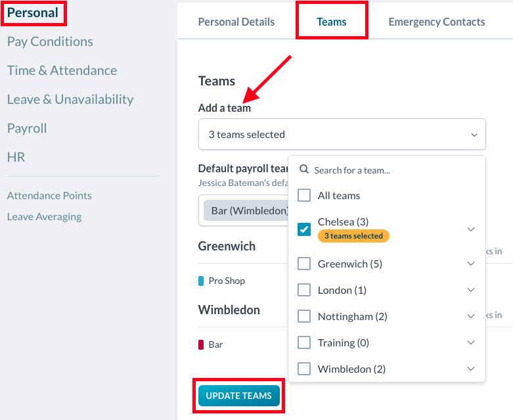Open the Emergency Contacts tab
This screenshot has width=513, height=420.
click(437, 22)
